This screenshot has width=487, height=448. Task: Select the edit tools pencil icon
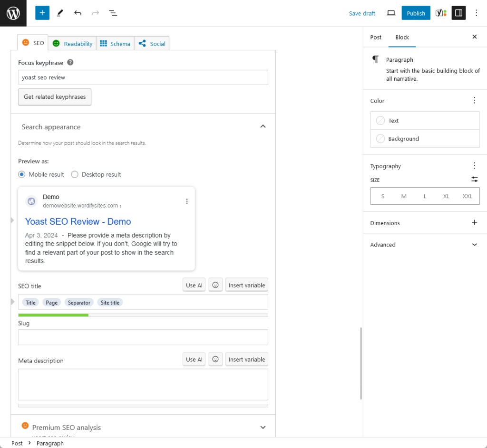(60, 13)
